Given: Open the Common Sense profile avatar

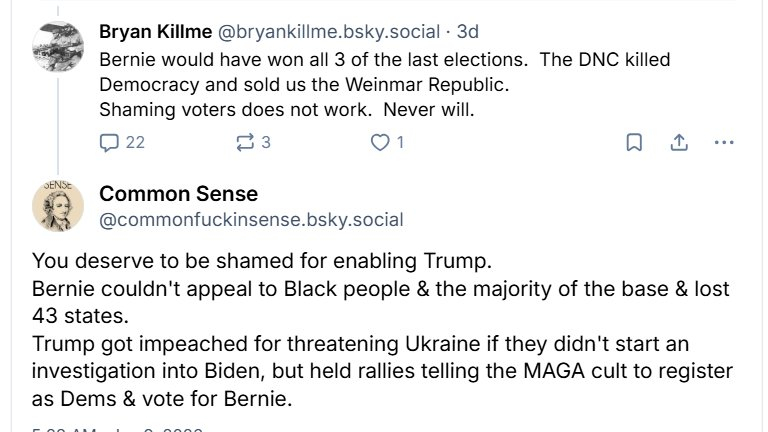Looking at the screenshot, I should (56, 205).
